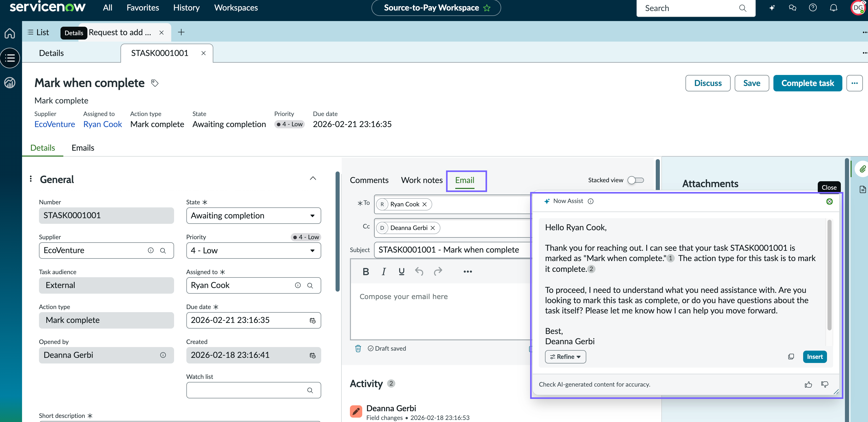Click the Italic formatting icon
868x422 pixels.
pos(383,272)
